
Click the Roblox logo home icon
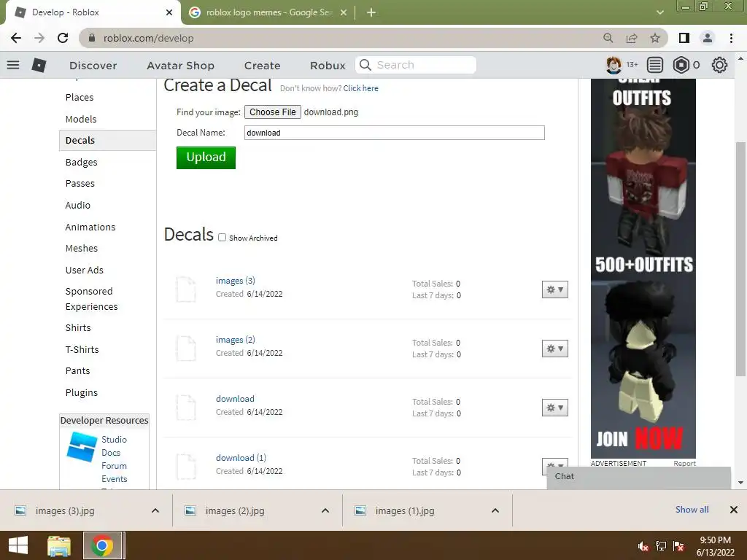click(39, 65)
